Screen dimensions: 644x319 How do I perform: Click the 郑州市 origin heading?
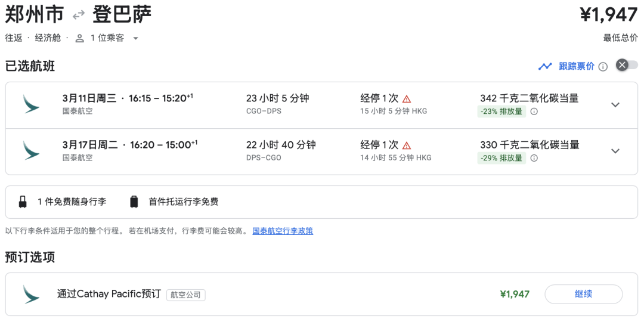pyautogui.click(x=35, y=15)
